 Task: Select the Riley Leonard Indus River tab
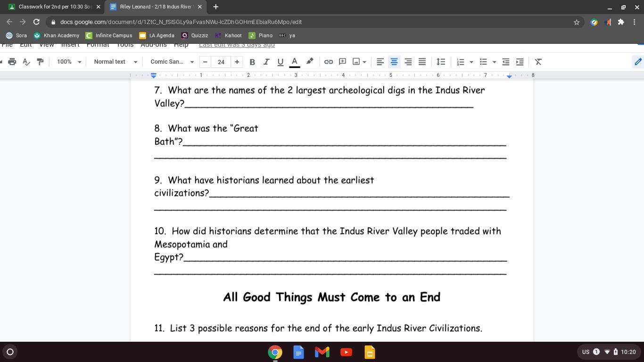coord(157,7)
